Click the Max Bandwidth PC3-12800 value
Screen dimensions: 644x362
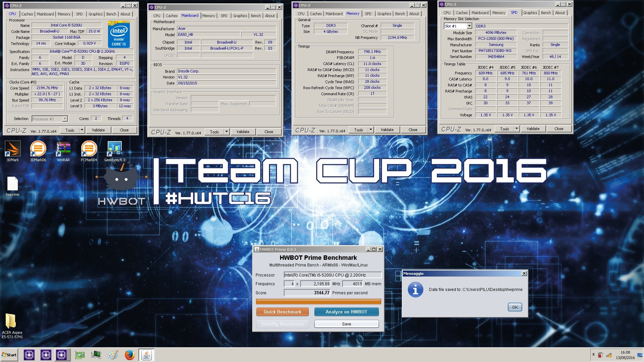[496, 39]
